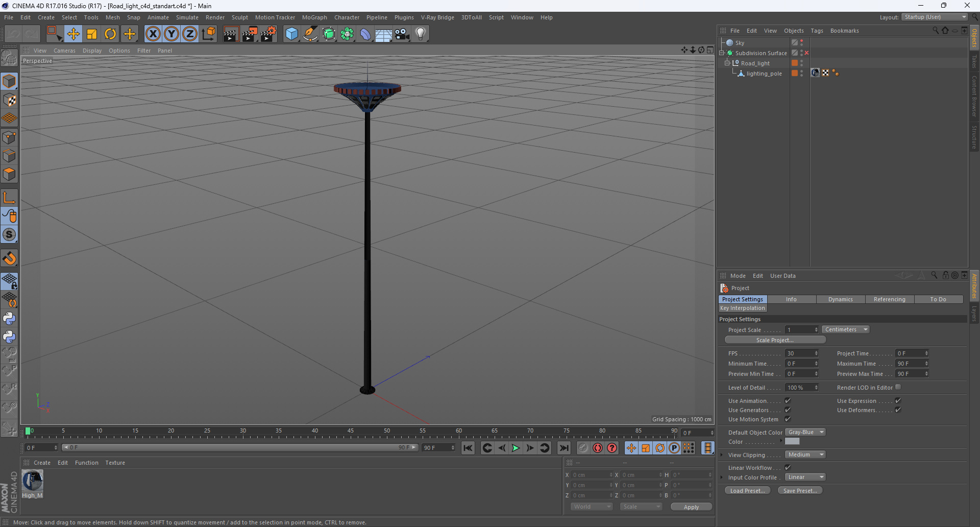Toggle Linear Workflow checkbox
Viewport: 980px width, 527px height.
point(788,467)
